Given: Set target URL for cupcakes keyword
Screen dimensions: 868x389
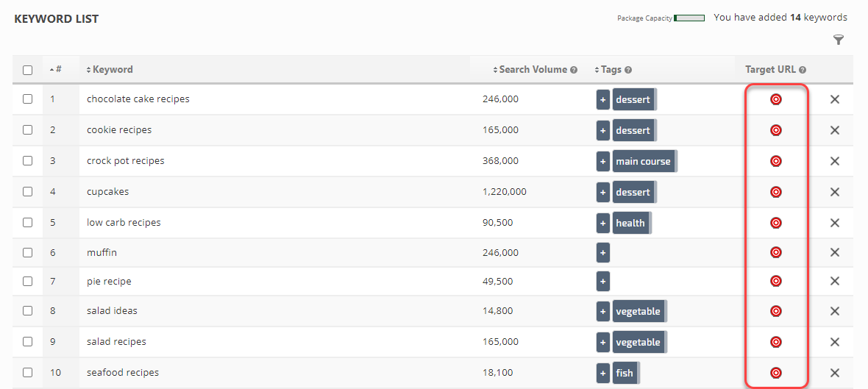Looking at the screenshot, I should click(x=775, y=192).
